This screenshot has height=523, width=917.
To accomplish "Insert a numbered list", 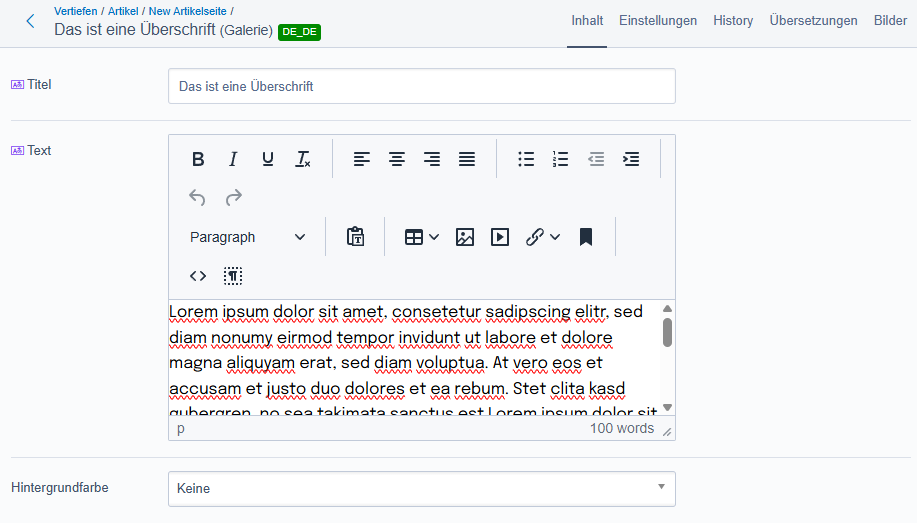I will (x=561, y=159).
